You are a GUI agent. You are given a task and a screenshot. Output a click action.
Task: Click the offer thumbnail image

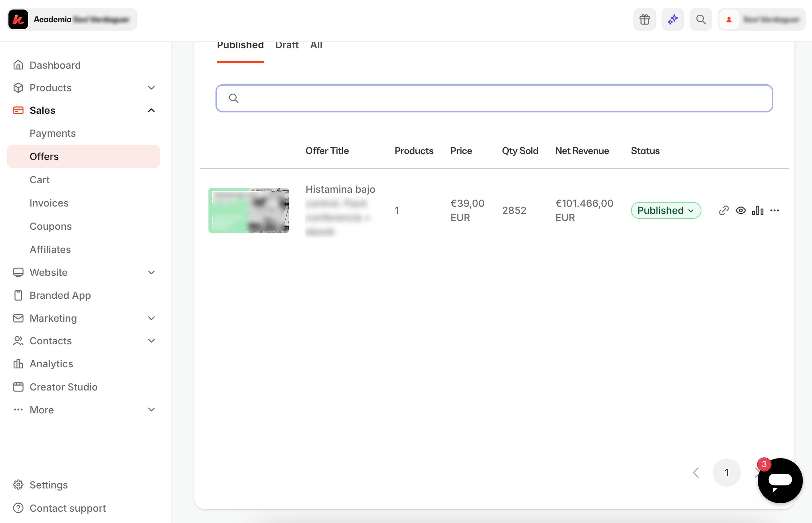[249, 210]
